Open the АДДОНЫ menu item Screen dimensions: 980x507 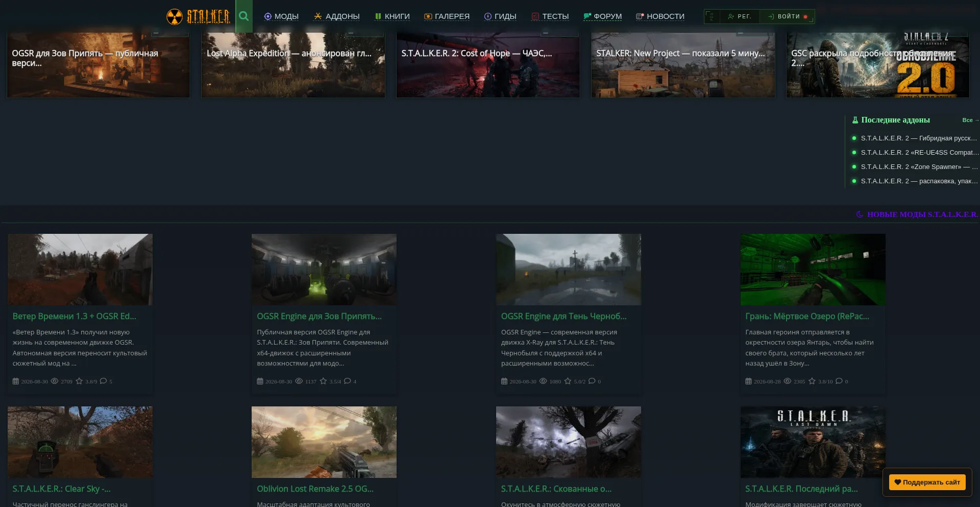coord(337,16)
